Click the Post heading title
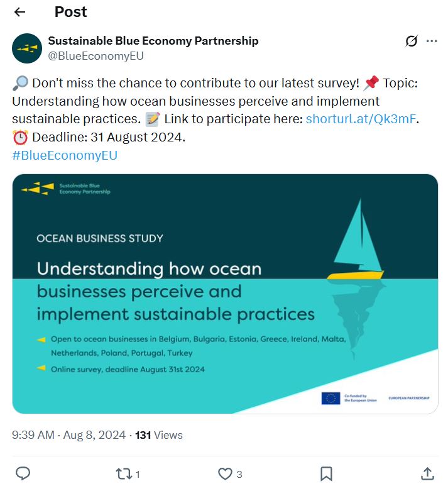Screen dimensions: 448x491 [70, 12]
